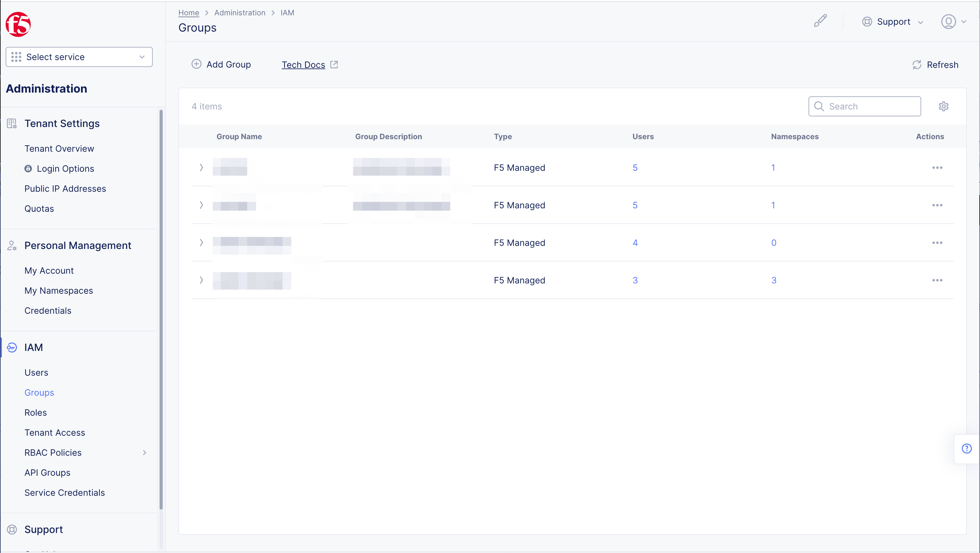Click the column settings gear icon
The height and width of the screenshot is (553, 980).
coord(943,106)
